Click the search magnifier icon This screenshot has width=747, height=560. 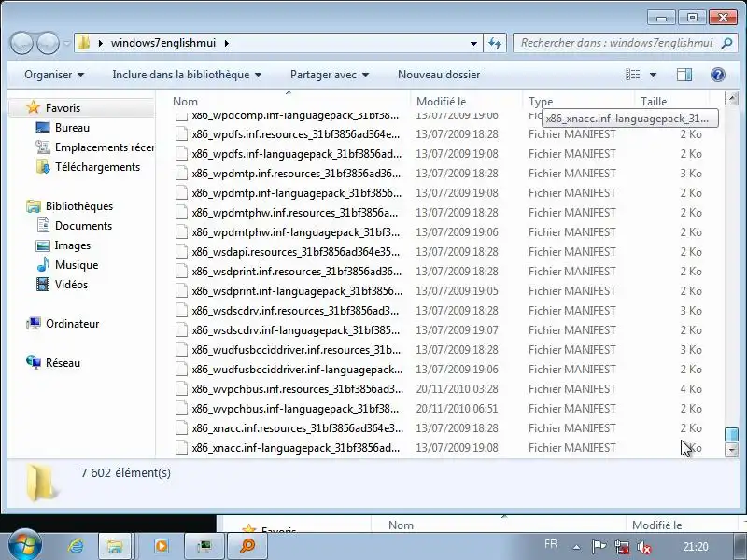point(726,43)
